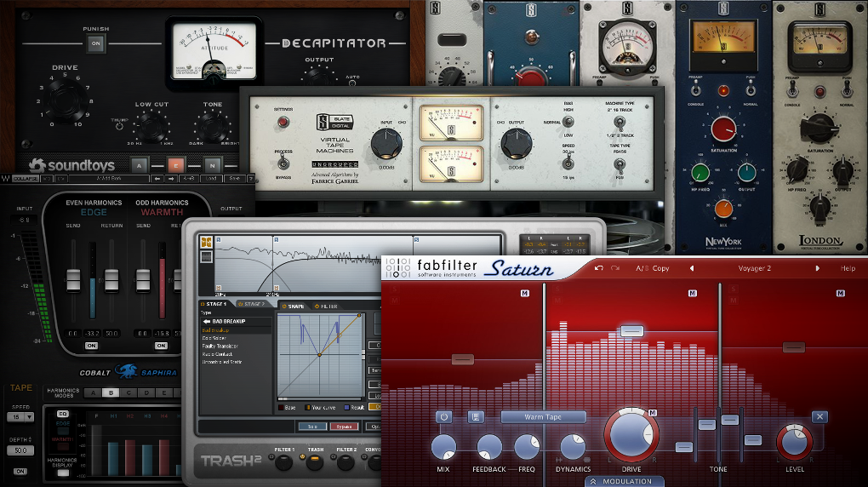Image resolution: width=868 pixels, height=487 pixels.
Task: Click the Tape Depth value field showing 50.0
Action: (x=20, y=450)
